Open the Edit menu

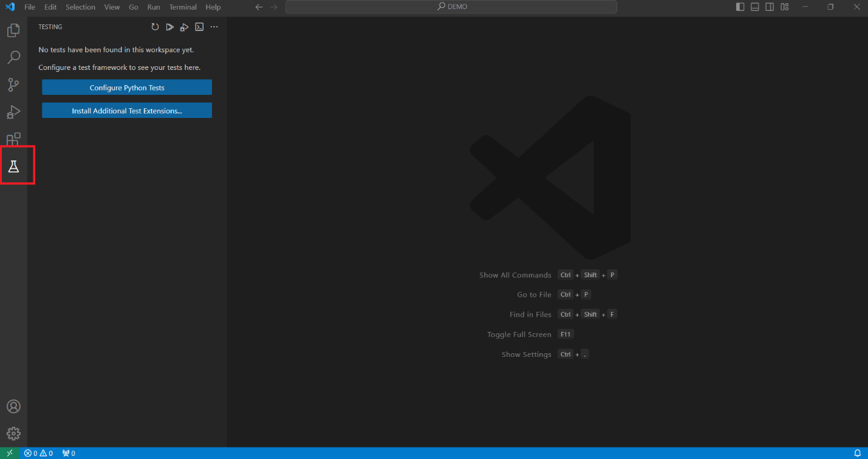click(50, 7)
